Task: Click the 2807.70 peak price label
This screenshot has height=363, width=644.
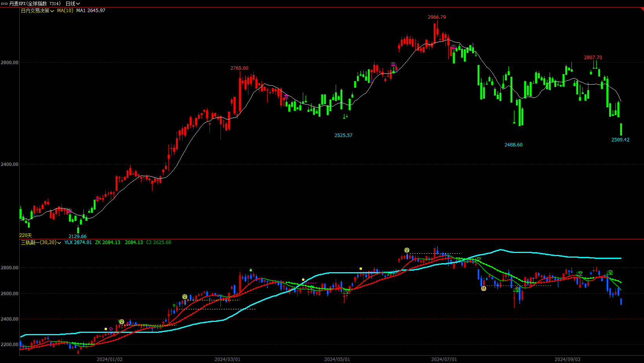Action: 593,58
